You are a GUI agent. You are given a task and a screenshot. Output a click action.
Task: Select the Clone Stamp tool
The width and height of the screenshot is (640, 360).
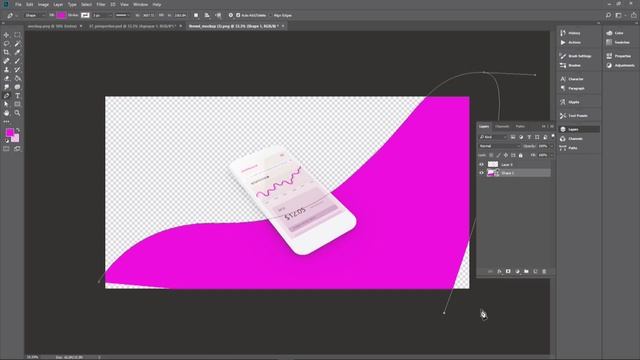[7, 70]
